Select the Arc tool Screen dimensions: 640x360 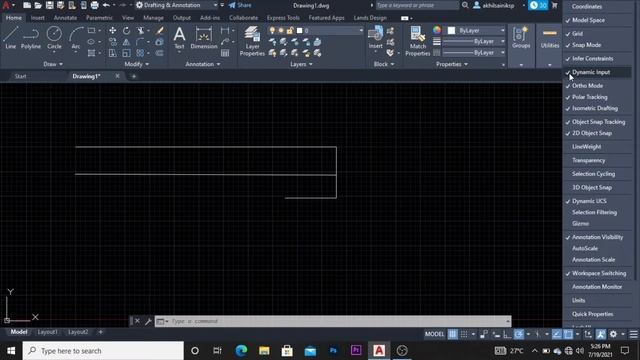point(76,38)
